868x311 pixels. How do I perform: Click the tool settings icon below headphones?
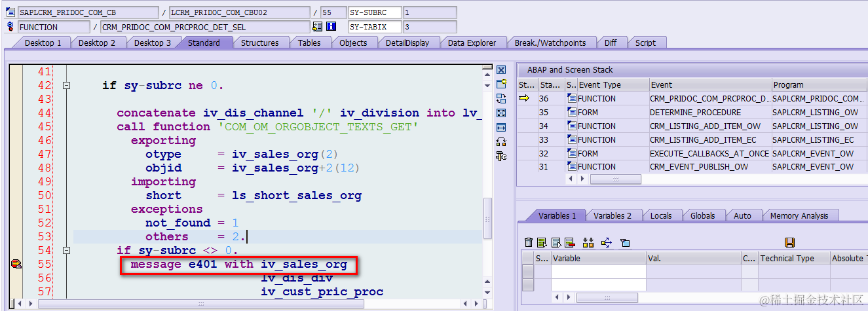click(501, 156)
